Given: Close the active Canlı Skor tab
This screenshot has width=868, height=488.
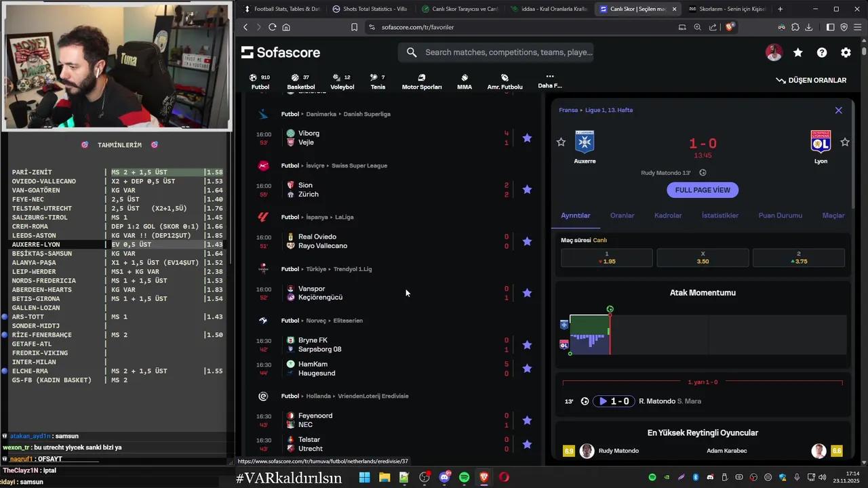Looking at the screenshot, I should pos(674,9).
